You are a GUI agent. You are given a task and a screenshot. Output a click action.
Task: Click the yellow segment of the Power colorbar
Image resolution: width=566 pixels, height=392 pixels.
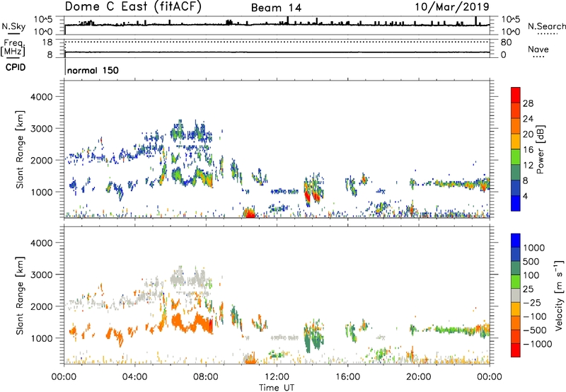point(516,142)
